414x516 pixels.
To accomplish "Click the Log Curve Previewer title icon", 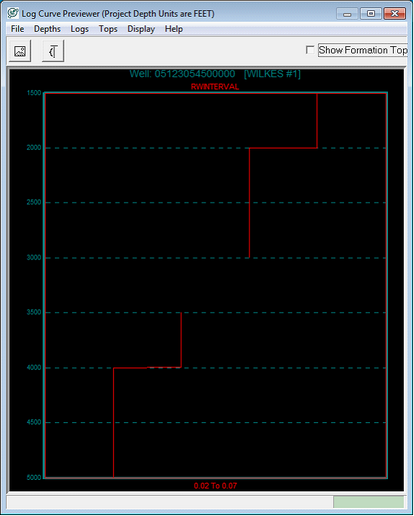I will click(13, 13).
